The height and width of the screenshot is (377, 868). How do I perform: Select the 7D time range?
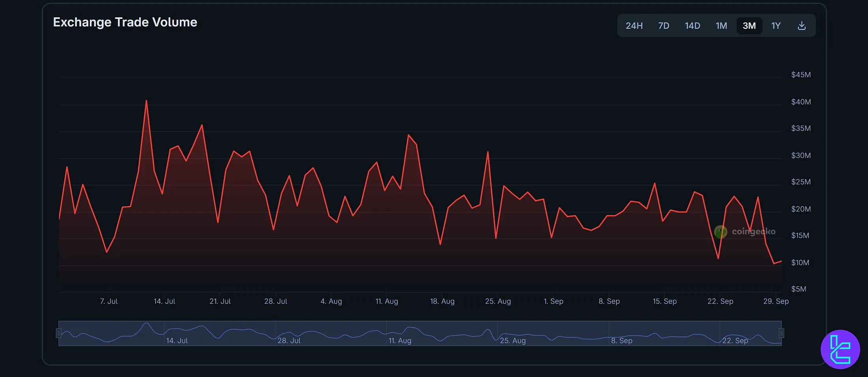tap(664, 26)
